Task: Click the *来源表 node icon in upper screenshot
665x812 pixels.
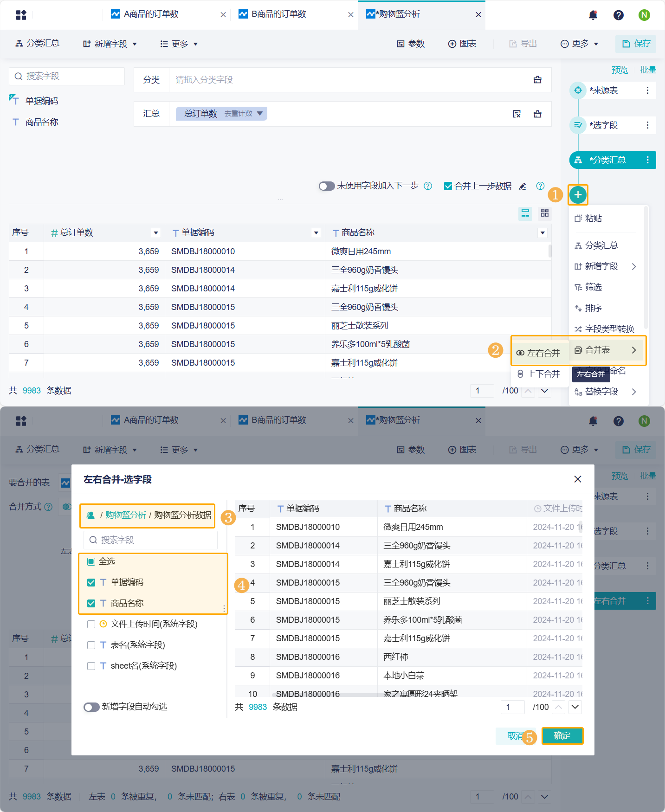Action: [x=578, y=90]
